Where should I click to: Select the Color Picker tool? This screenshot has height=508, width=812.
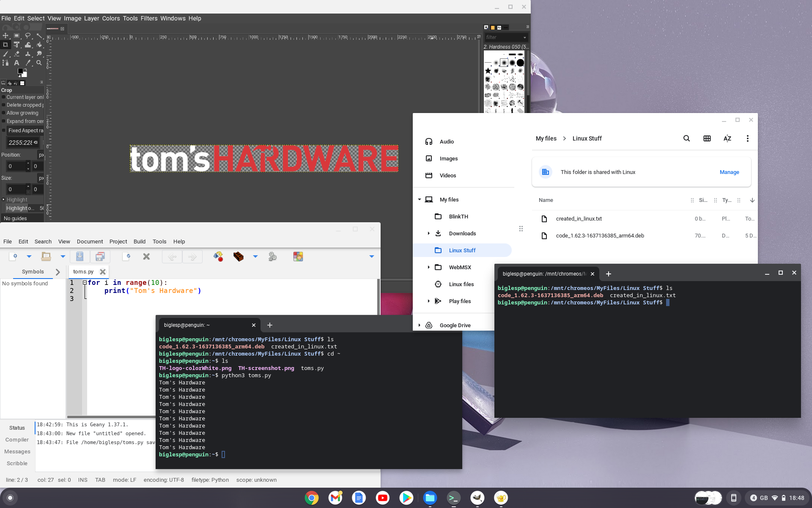[x=27, y=63]
